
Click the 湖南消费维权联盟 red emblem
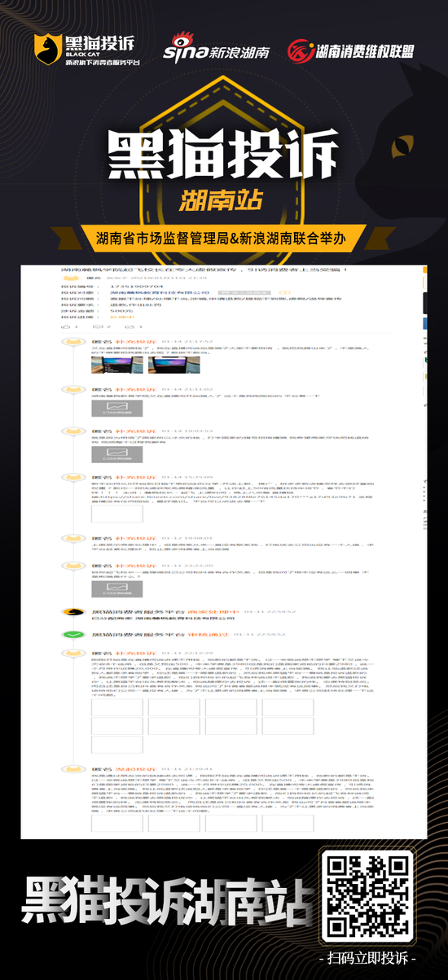pyautogui.click(x=300, y=51)
